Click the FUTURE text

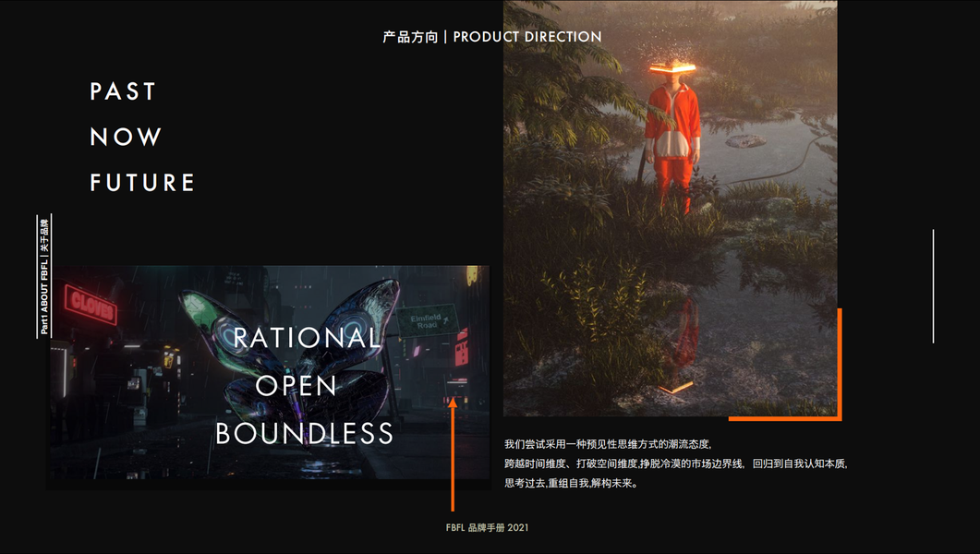point(142,183)
